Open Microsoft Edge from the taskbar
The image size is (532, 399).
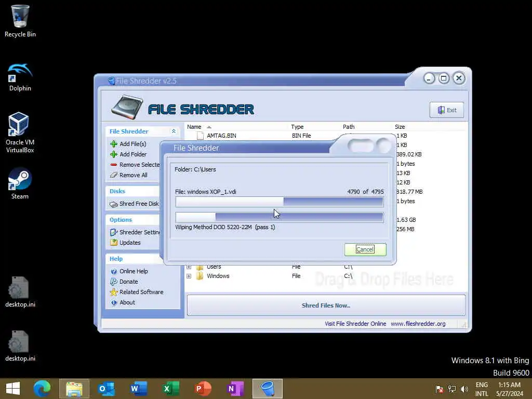[42, 389]
